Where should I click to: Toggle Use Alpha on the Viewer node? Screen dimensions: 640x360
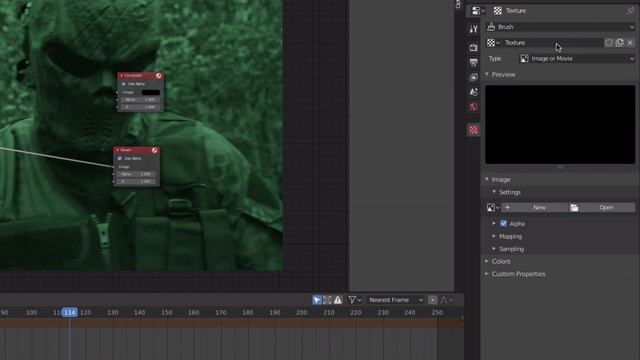pos(120,158)
